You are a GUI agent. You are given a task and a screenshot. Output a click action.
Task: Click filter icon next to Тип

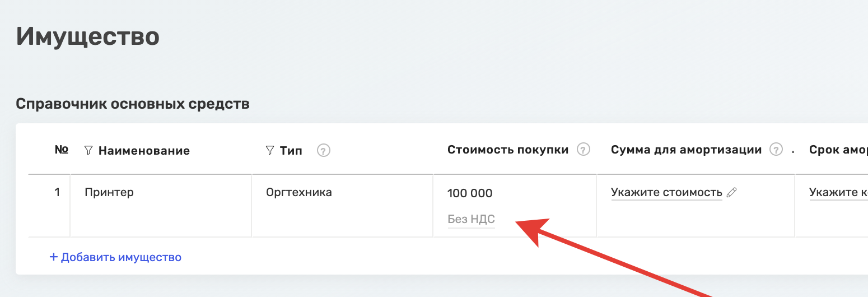[x=269, y=150]
